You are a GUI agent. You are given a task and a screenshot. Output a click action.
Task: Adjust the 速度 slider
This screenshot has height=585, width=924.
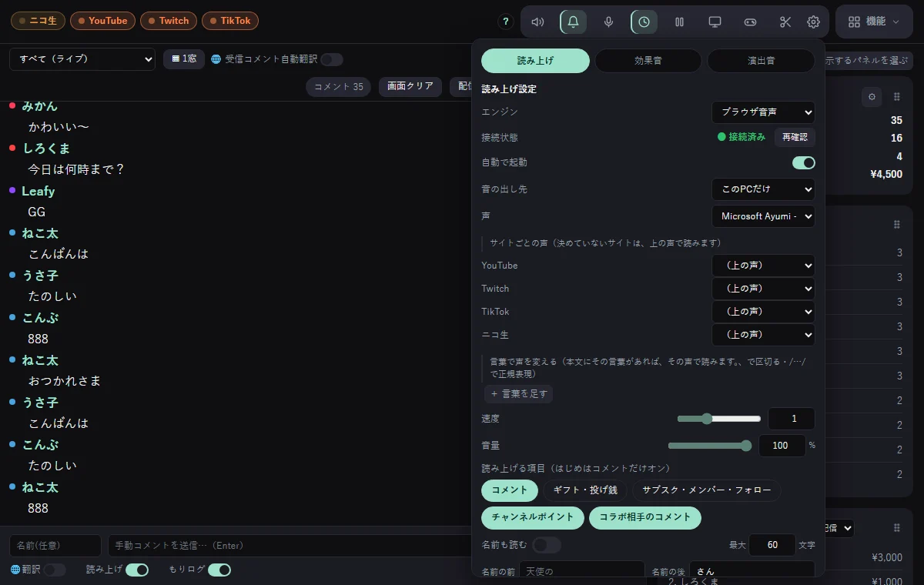click(719, 419)
